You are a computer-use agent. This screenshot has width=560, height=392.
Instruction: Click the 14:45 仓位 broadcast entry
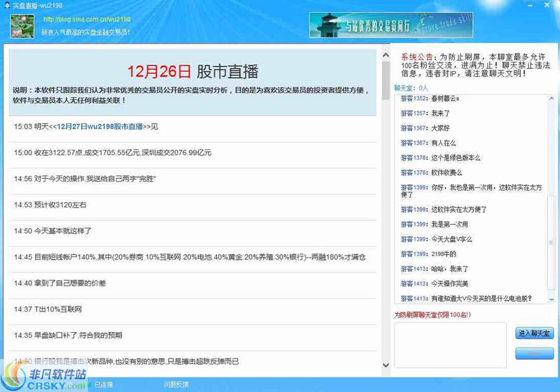(187, 257)
